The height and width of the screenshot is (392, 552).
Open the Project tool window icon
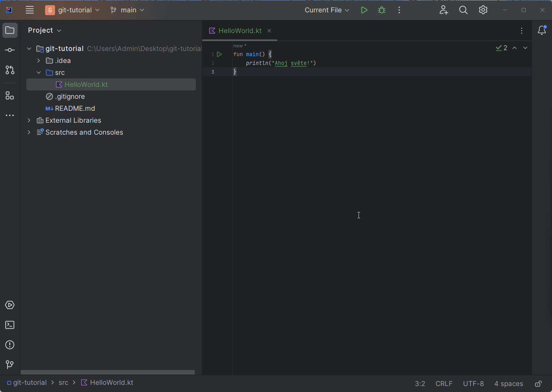tap(10, 30)
